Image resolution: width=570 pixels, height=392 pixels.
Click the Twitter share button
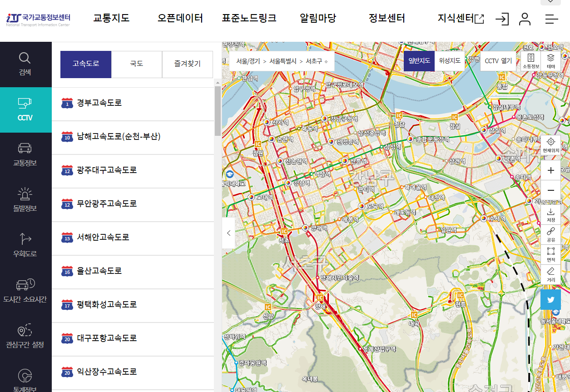[550, 300]
